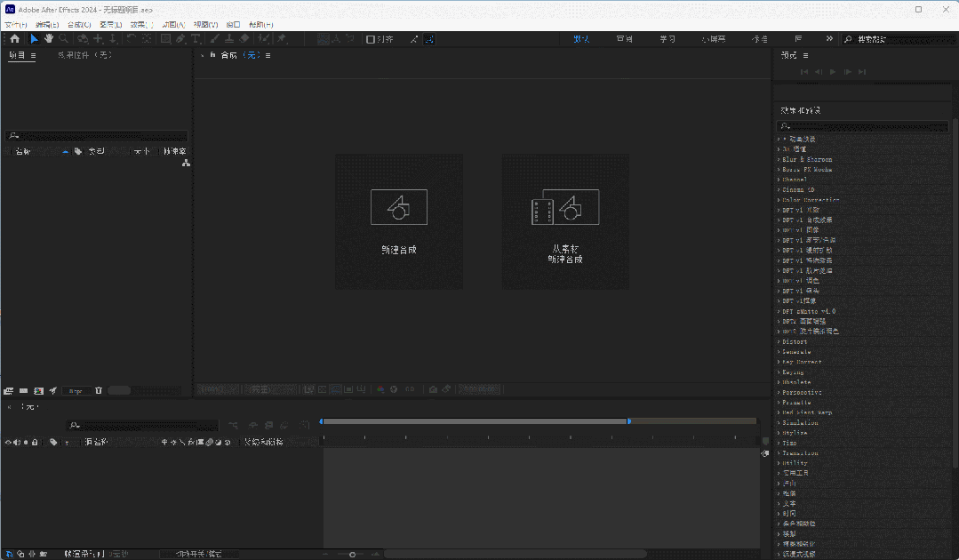The image size is (959, 560).
Task: Select the Zoom magnifier tool
Action: [63, 38]
